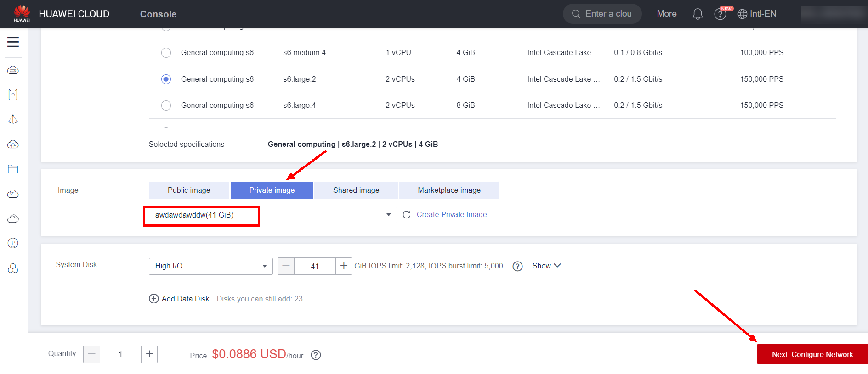Switch to the Public image tab
Screen dimensions: 868x374
[189, 190]
